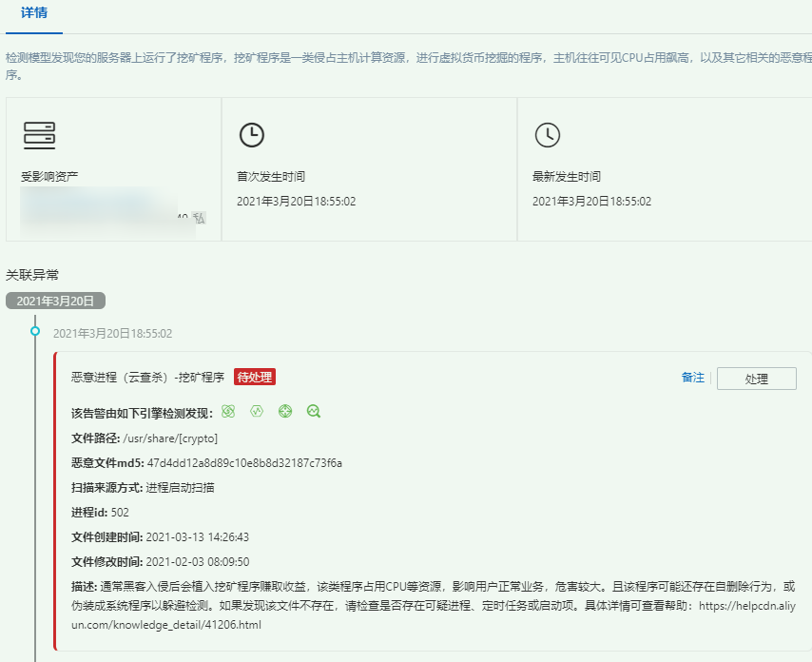This screenshot has height=662, width=812.
Task: Click the magnifier detection engine icon
Action: (313, 411)
